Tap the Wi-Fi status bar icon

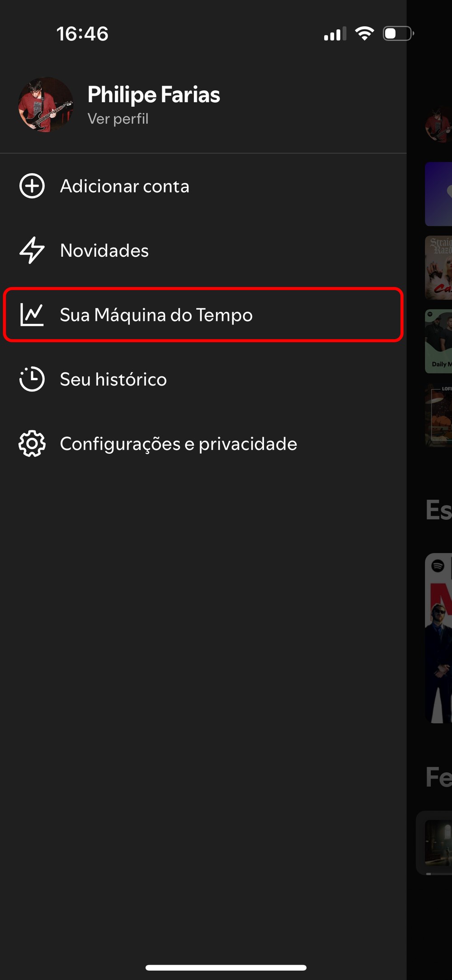point(364,33)
